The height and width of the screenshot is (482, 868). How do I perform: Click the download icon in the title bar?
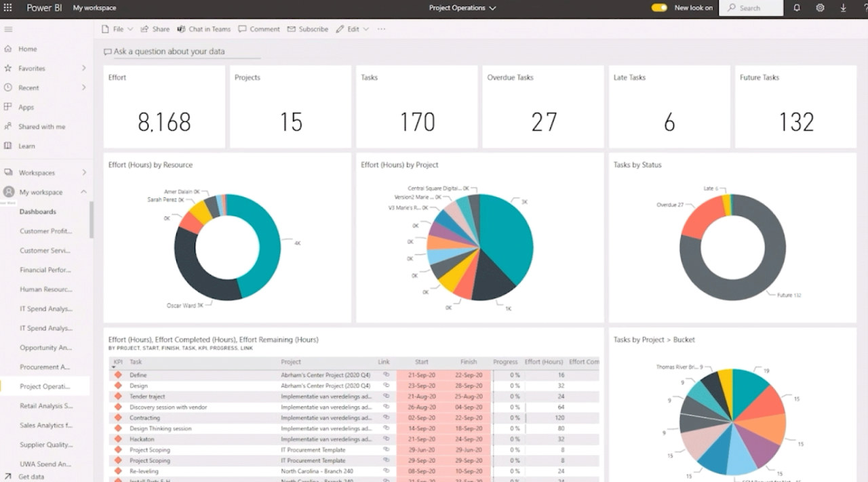point(844,7)
